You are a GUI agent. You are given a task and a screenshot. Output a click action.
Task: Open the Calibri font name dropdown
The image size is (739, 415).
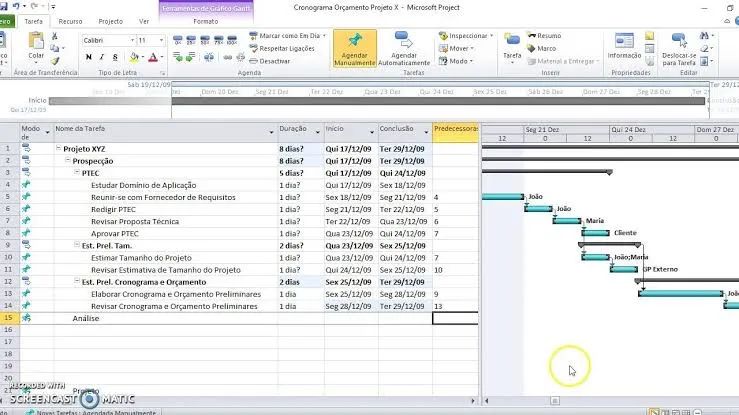pos(132,41)
